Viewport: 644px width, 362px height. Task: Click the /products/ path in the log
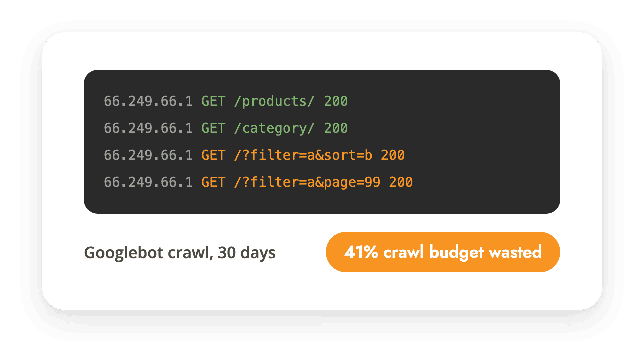click(x=274, y=102)
